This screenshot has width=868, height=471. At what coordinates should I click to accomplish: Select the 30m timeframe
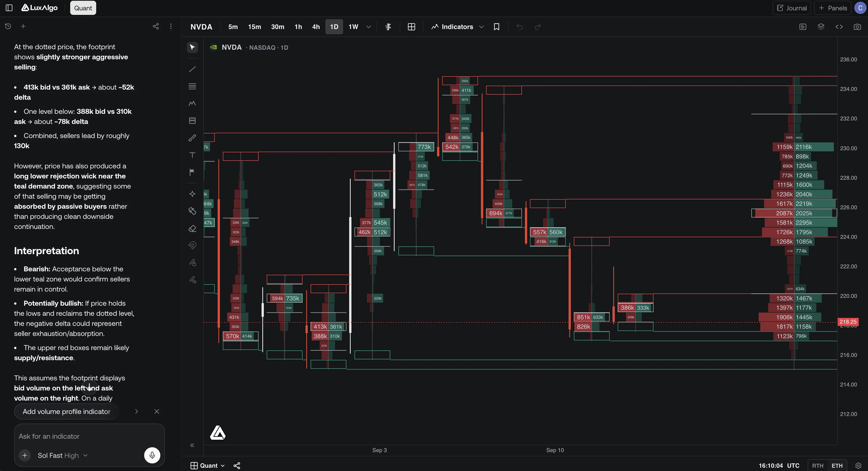point(278,27)
